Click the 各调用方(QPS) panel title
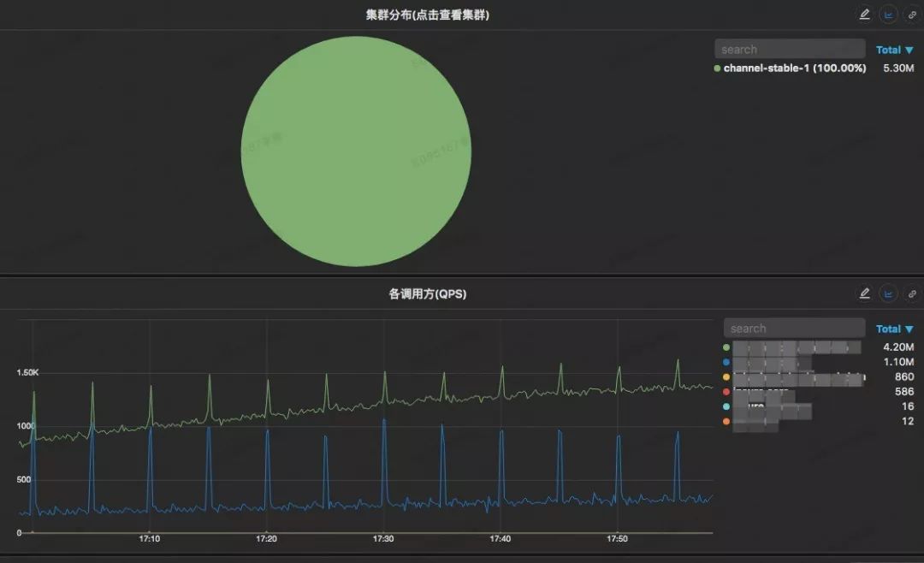This screenshot has width=924, height=563. [x=427, y=293]
